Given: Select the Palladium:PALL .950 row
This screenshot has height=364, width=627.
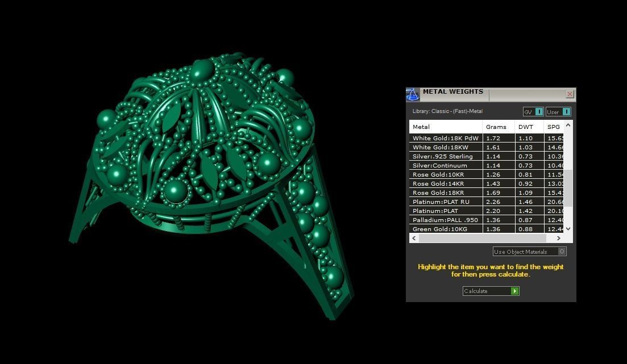Looking at the screenshot, I should coord(486,220).
